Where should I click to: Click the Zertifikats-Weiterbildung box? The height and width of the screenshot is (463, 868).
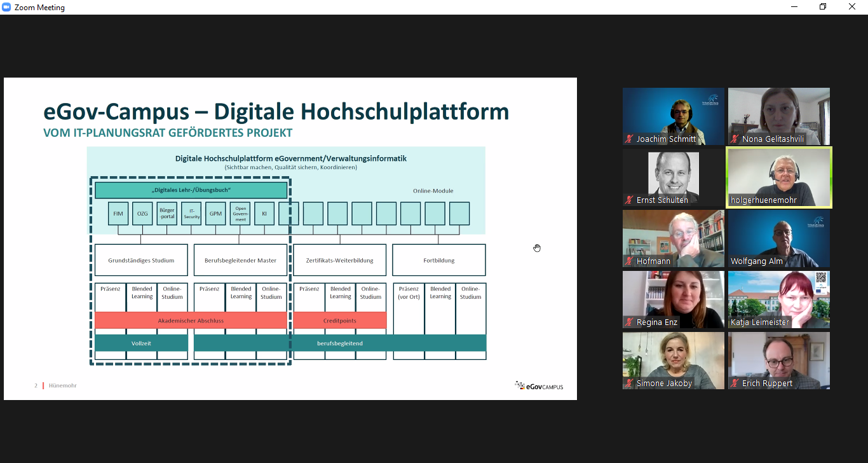coord(339,260)
